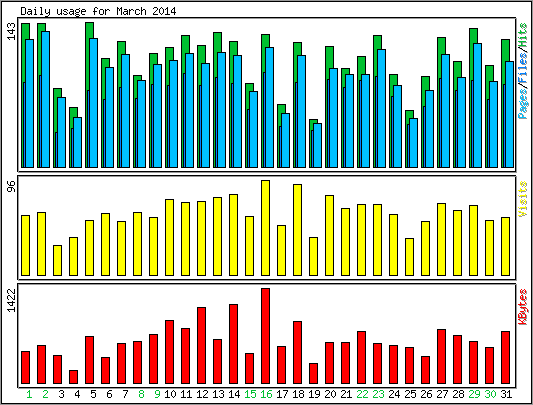Click green day label 22 on the x-axis
533x405 pixels.
pos(362,394)
